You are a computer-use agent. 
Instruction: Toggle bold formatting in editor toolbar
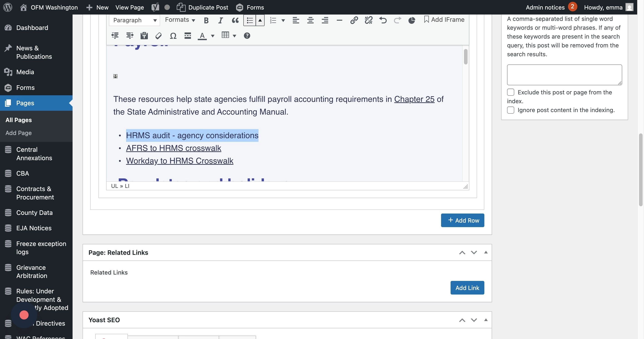(x=206, y=20)
